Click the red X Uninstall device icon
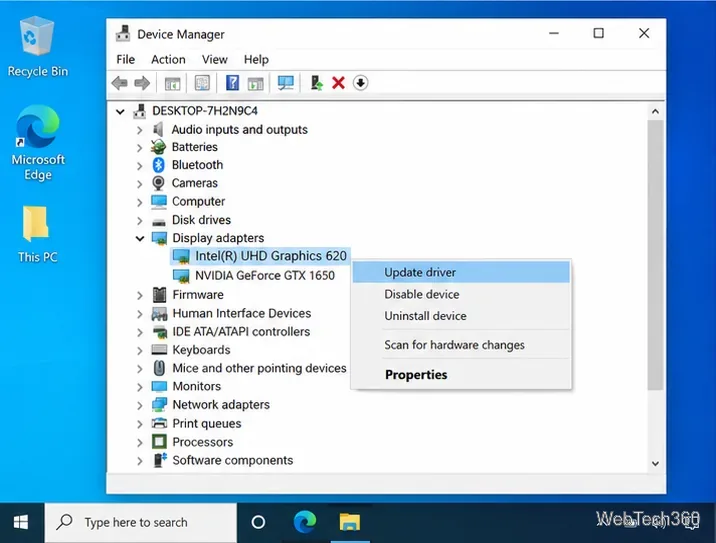 [x=338, y=83]
